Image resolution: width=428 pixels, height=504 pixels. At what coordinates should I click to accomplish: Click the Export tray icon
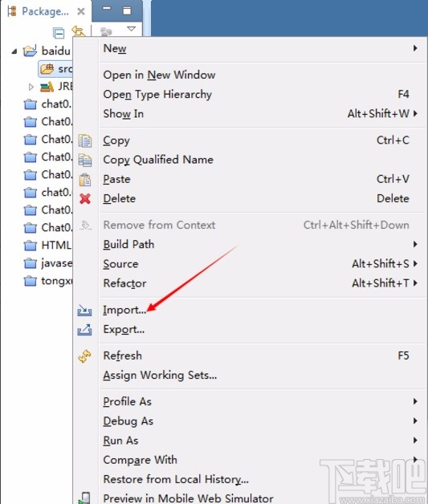[x=84, y=330]
